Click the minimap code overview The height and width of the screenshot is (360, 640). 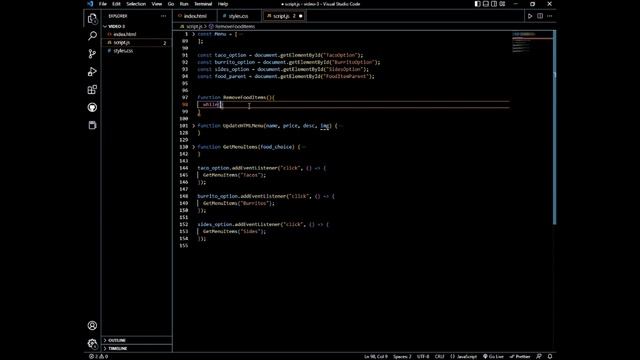point(532,43)
